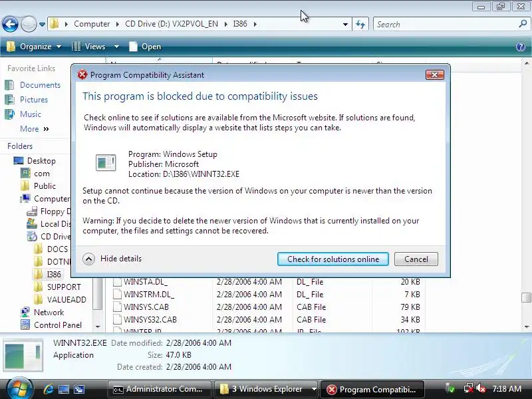Click Program Compatibility taskbar button
Viewport: 532px width, 399px height.
372,390
